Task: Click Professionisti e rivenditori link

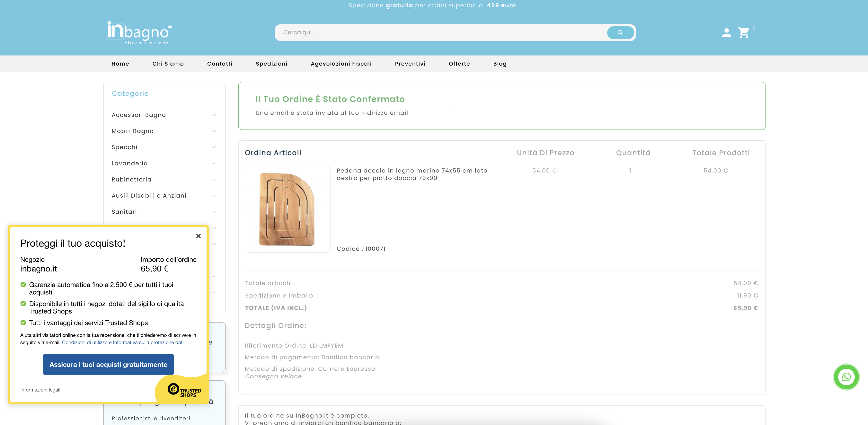Action: [x=151, y=418]
